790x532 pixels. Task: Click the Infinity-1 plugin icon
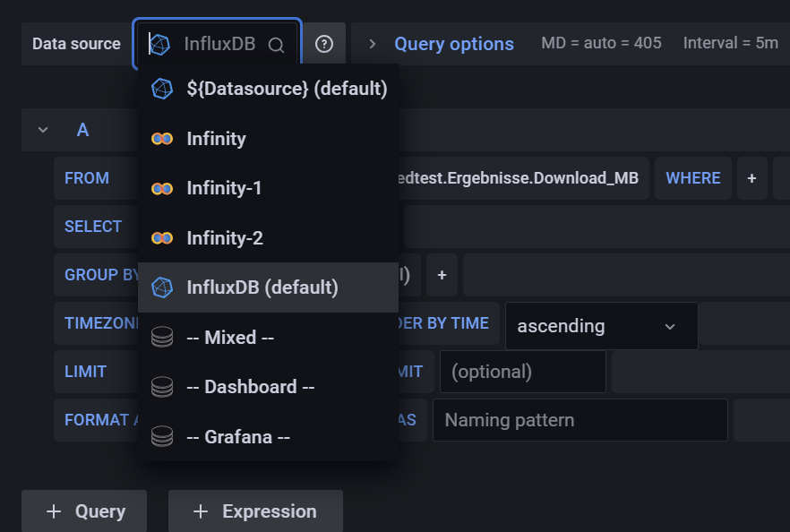(162, 188)
